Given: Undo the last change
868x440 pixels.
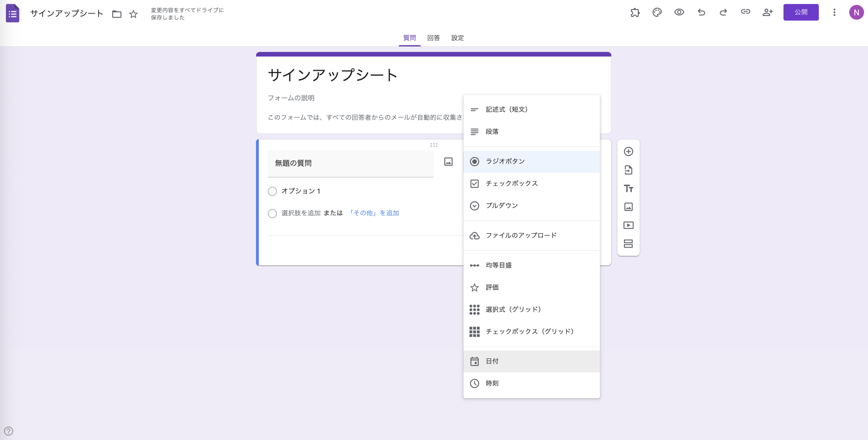Looking at the screenshot, I should click(701, 13).
